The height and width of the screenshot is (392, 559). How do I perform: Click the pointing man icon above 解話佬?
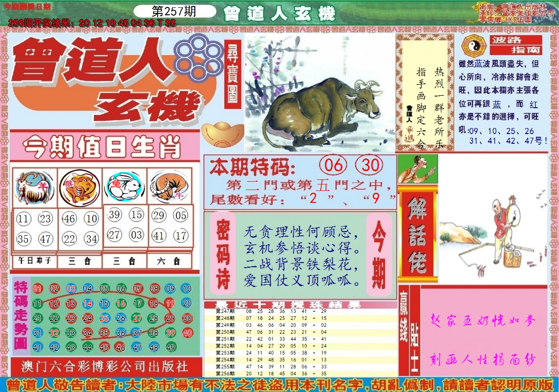pyautogui.click(x=417, y=169)
